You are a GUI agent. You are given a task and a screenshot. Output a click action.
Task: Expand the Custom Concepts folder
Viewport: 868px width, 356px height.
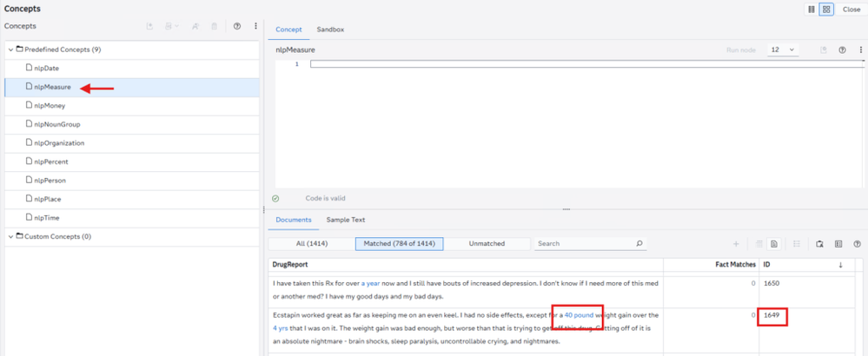[x=10, y=236]
